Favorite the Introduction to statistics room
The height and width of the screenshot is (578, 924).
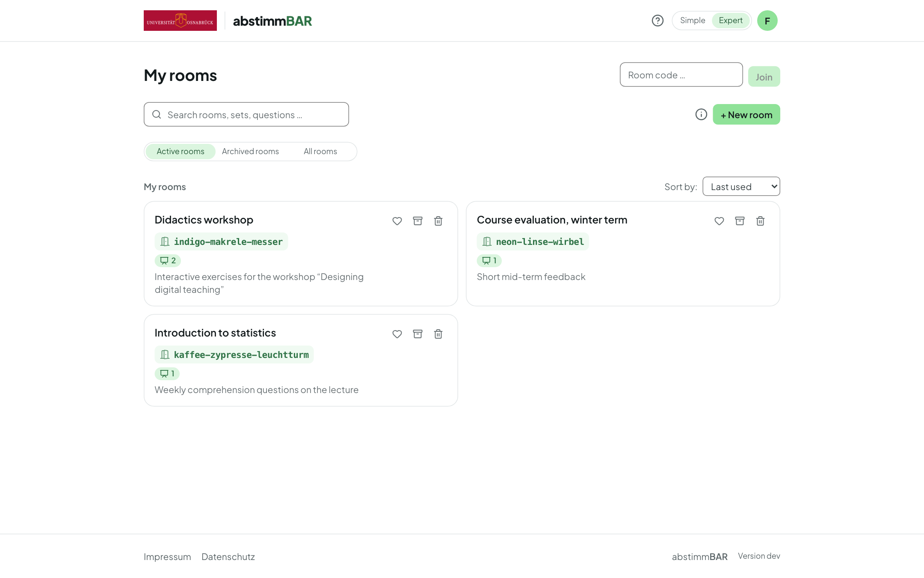[397, 334]
